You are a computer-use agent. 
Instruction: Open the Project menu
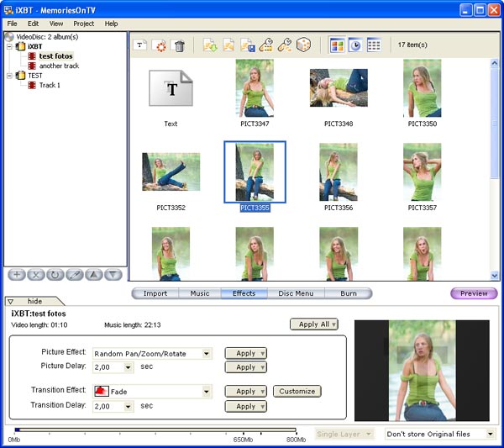[x=83, y=24]
